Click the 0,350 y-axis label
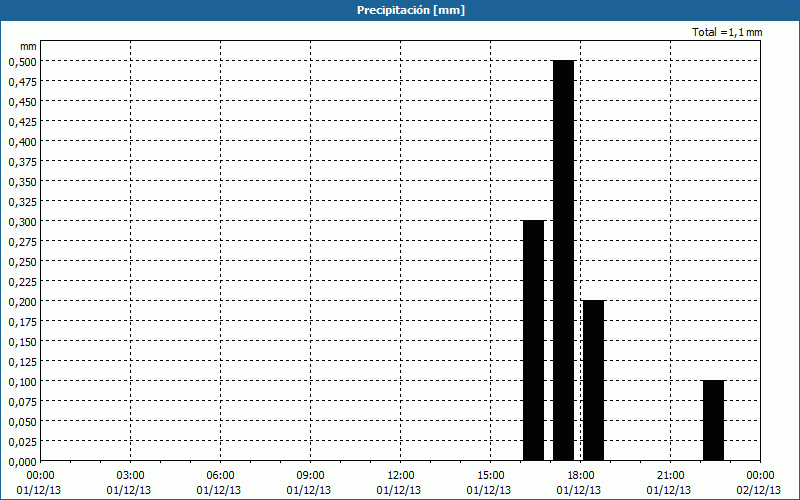800x500 pixels. pyautogui.click(x=22, y=182)
